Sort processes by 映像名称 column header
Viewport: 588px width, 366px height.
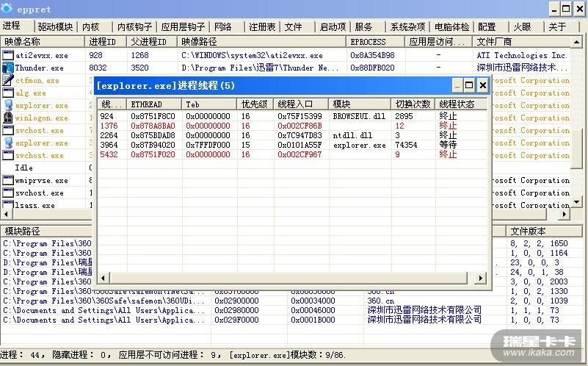(43, 42)
